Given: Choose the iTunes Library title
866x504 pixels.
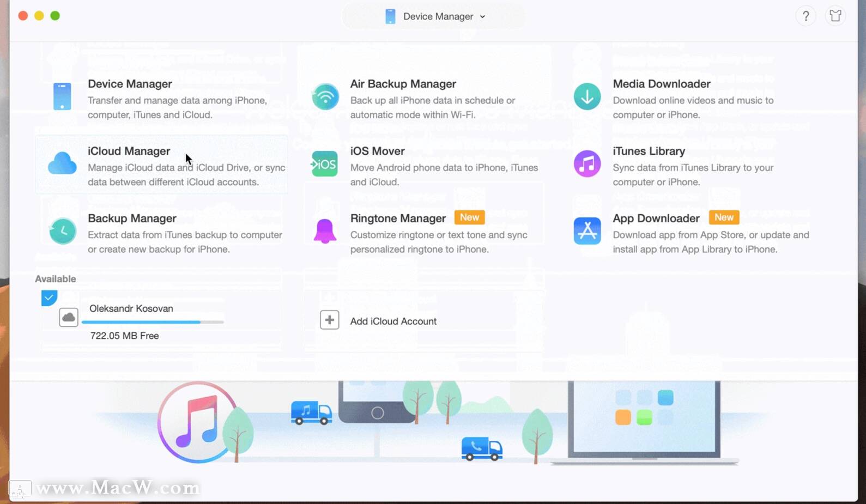Looking at the screenshot, I should click(649, 151).
